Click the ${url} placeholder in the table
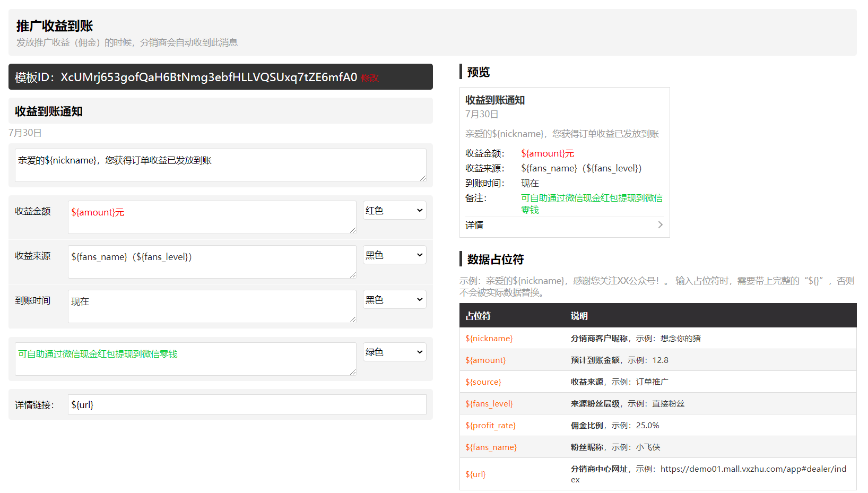Screen dimensions: 868x493 tap(475, 474)
